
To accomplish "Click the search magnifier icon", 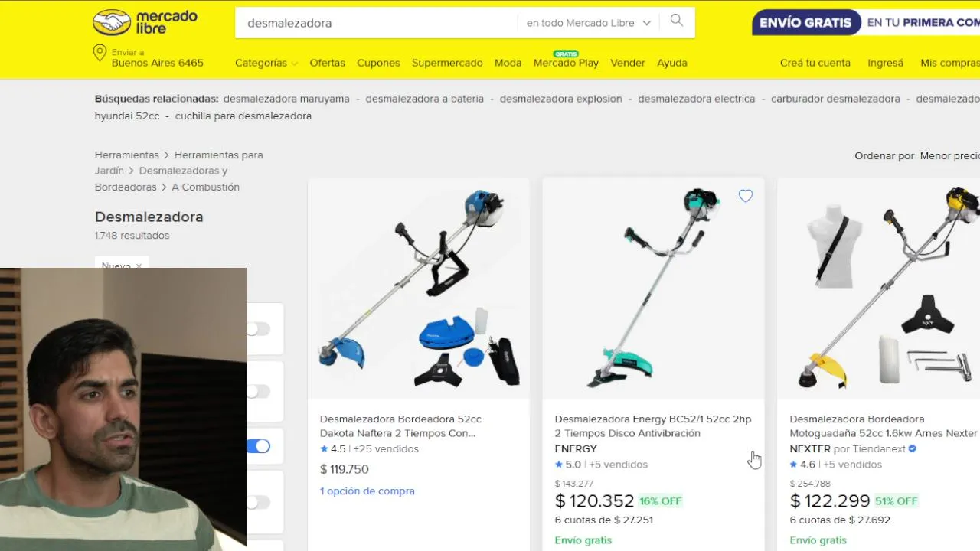I will (676, 21).
